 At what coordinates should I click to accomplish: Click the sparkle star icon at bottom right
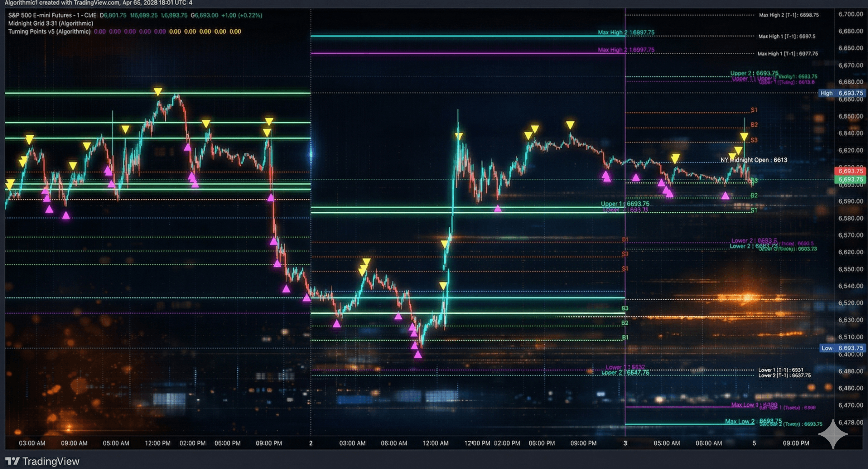[833, 434]
